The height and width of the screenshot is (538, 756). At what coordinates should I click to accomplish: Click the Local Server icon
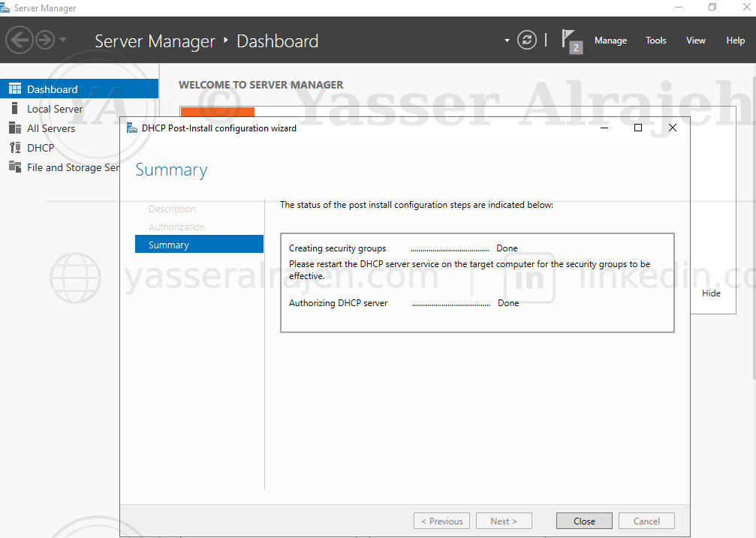click(x=14, y=109)
